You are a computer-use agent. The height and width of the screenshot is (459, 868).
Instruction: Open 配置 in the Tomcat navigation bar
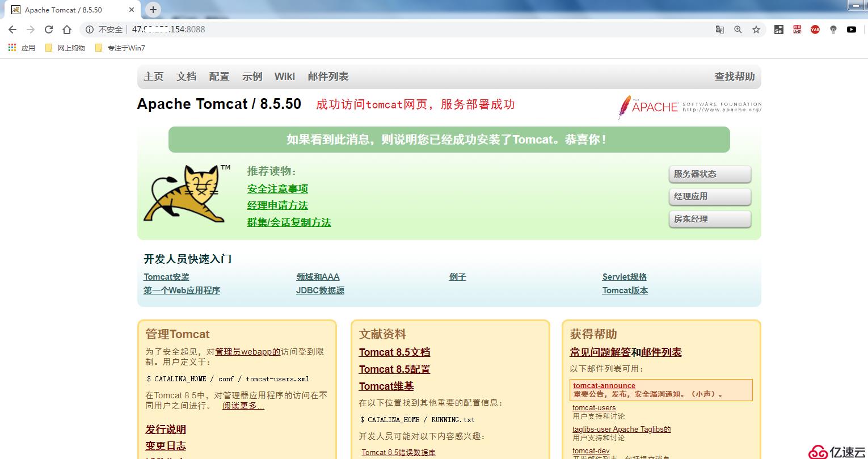point(219,77)
